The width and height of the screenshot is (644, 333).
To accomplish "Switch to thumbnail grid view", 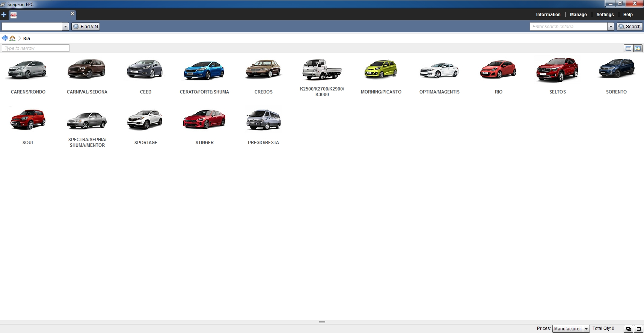I will coord(638,48).
